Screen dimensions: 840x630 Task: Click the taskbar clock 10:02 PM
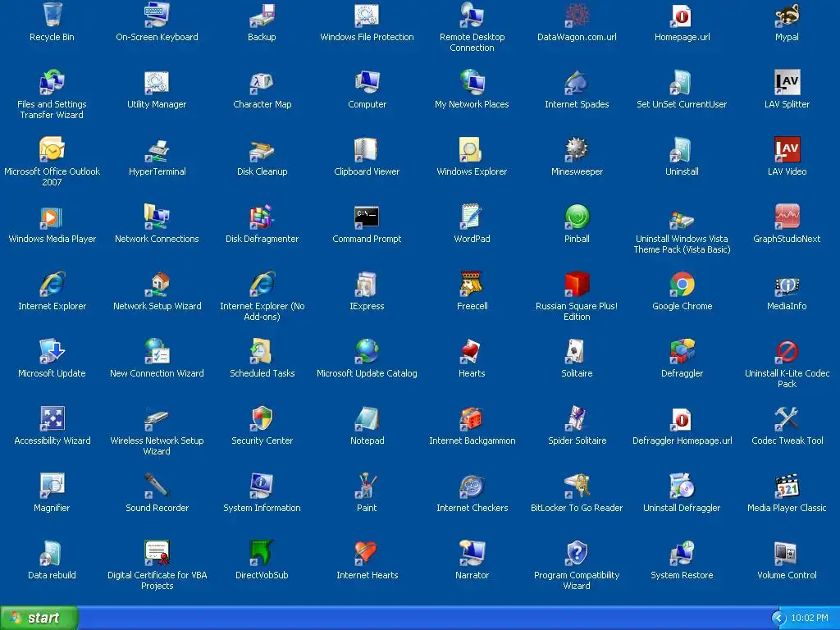point(810,619)
